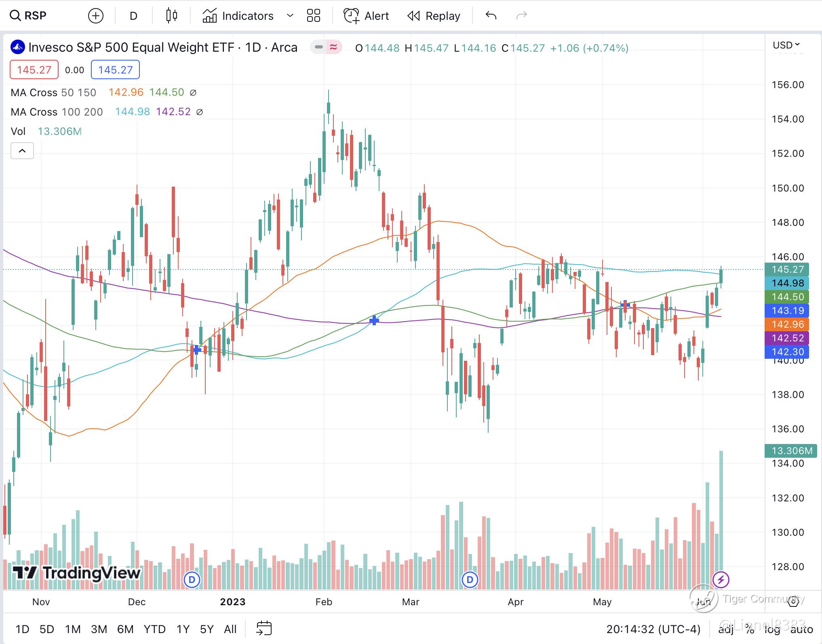Open the go-to-date calendar icon
The width and height of the screenshot is (822, 644).
point(264,629)
